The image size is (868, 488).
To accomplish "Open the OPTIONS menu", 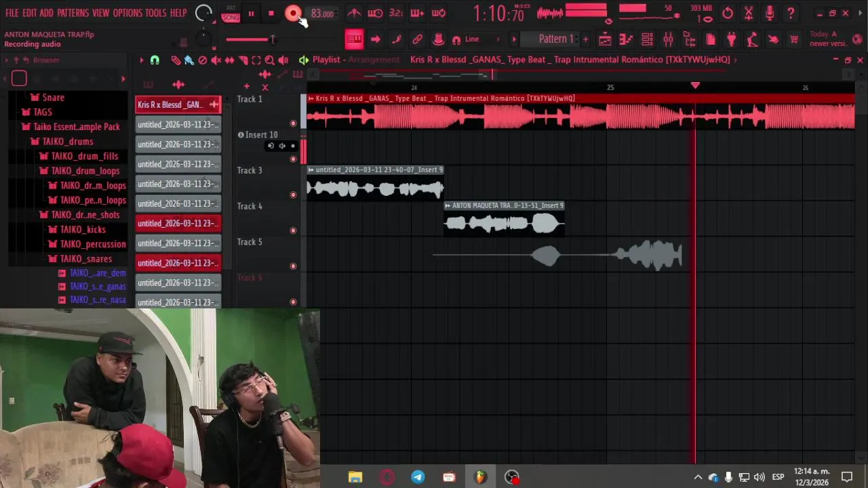I will [x=127, y=13].
